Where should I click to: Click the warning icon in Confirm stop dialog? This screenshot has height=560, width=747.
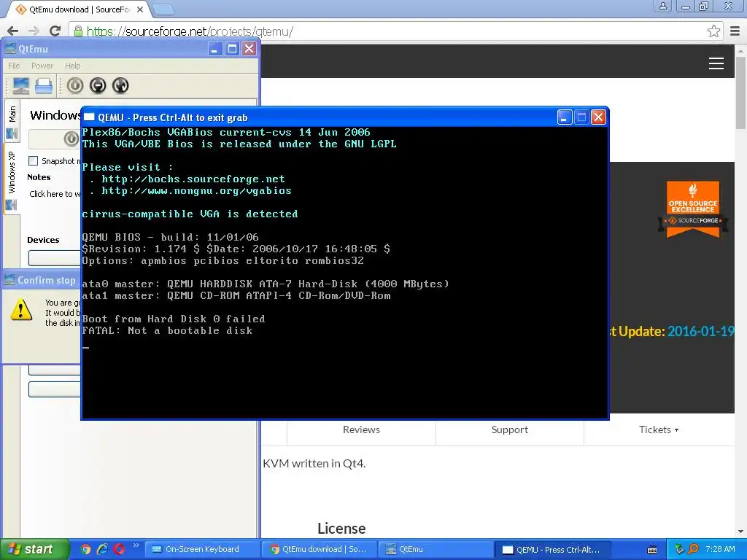pos(21,309)
